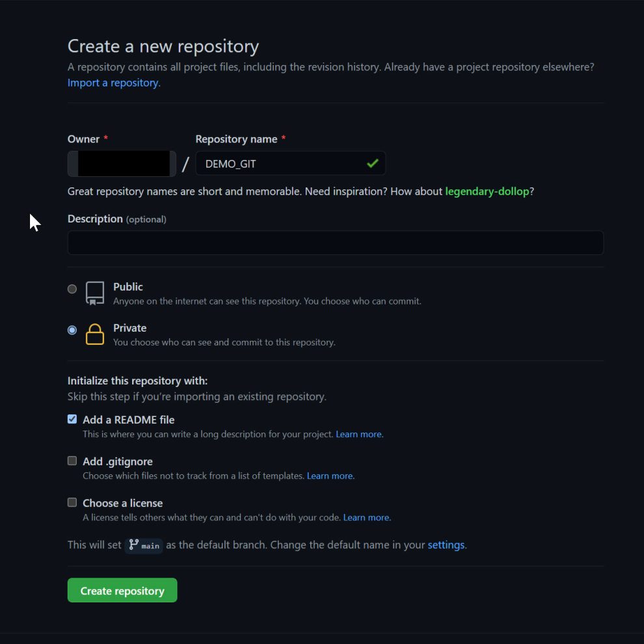Tick the Choose a license checkbox

(x=72, y=502)
